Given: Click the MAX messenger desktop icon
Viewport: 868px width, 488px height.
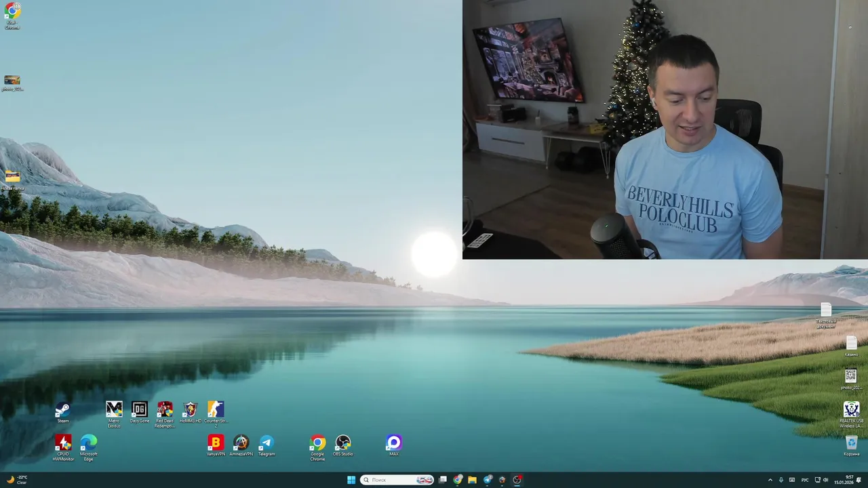Looking at the screenshot, I should [x=394, y=445].
